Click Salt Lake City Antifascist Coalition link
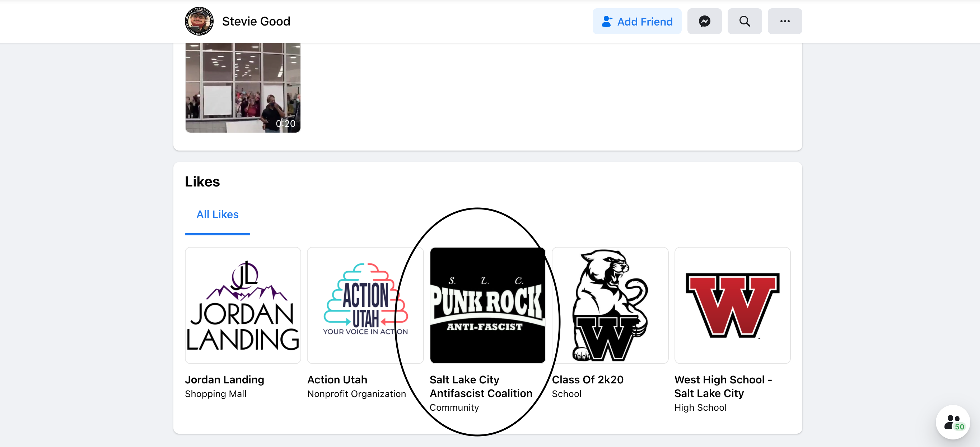 click(481, 387)
